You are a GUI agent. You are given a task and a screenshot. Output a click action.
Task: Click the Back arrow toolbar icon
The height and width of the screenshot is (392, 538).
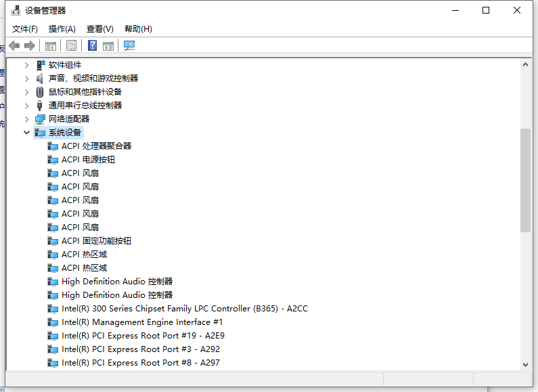(x=14, y=45)
